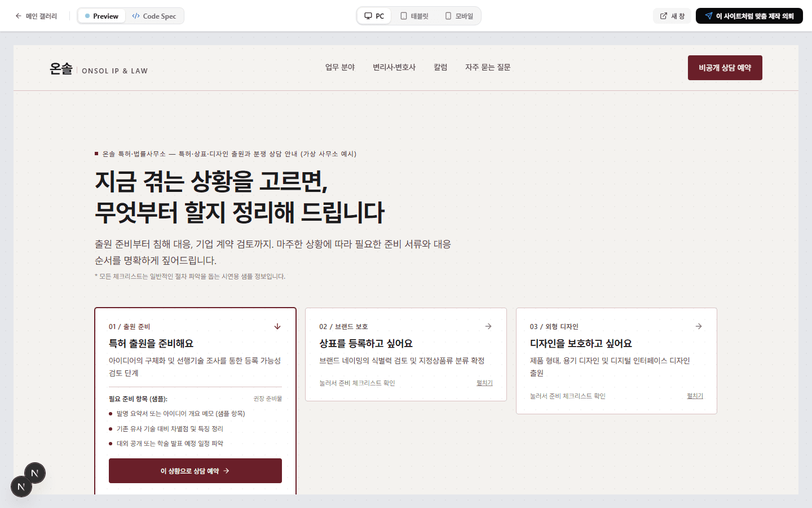The image size is (812, 508).
Task: Click the 권장 준비물 label
Action: [x=267, y=398]
